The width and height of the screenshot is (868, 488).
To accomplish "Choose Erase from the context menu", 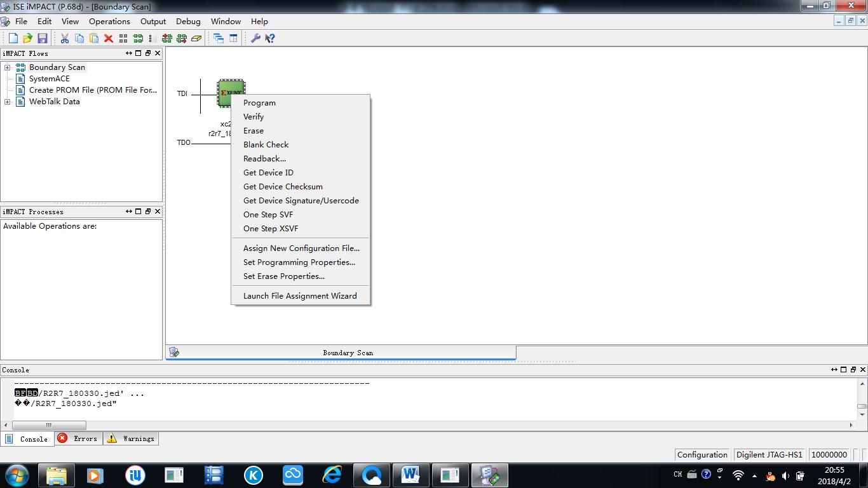I will coord(301,131).
